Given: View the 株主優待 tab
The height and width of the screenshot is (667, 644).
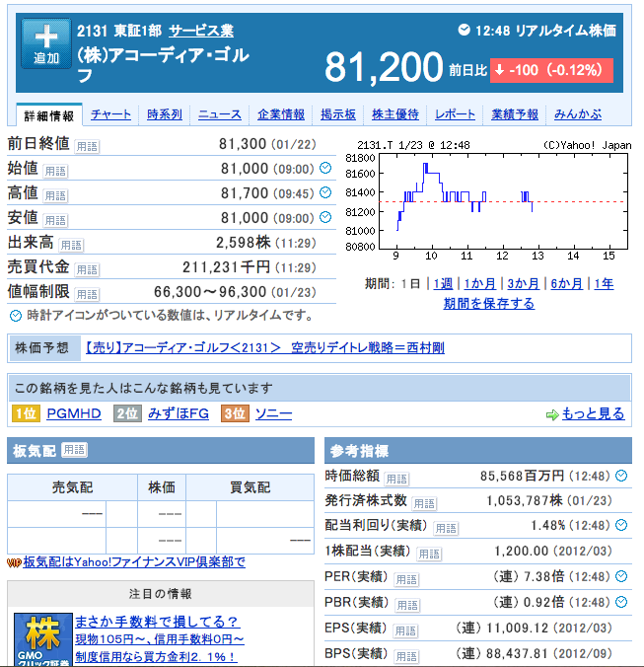Looking at the screenshot, I should (x=395, y=114).
